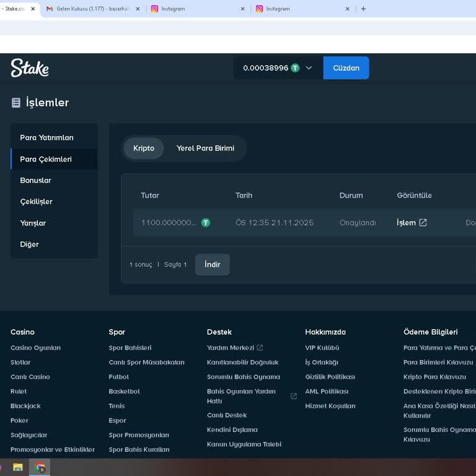Expand the balance currency dropdown chevron
Screen dimensions: 476x476
pos(309,68)
